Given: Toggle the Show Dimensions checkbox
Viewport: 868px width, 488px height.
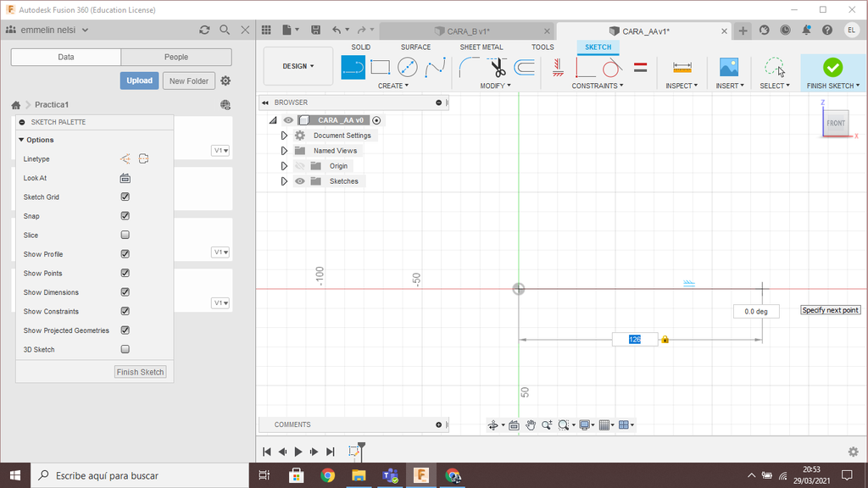Looking at the screenshot, I should (125, 292).
